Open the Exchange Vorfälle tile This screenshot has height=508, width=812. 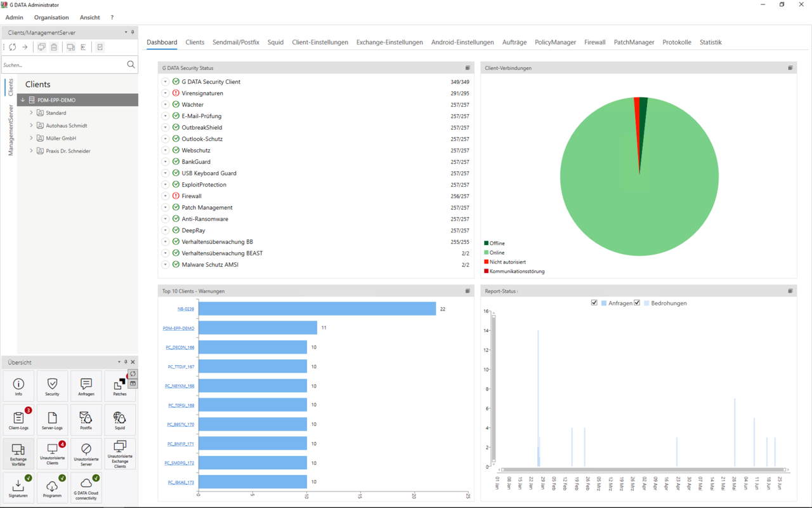click(18, 454)
